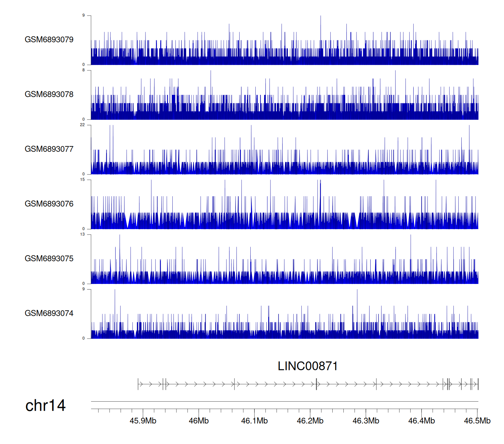Select the 46.4Mb tick label

click(x=421, y=421)
